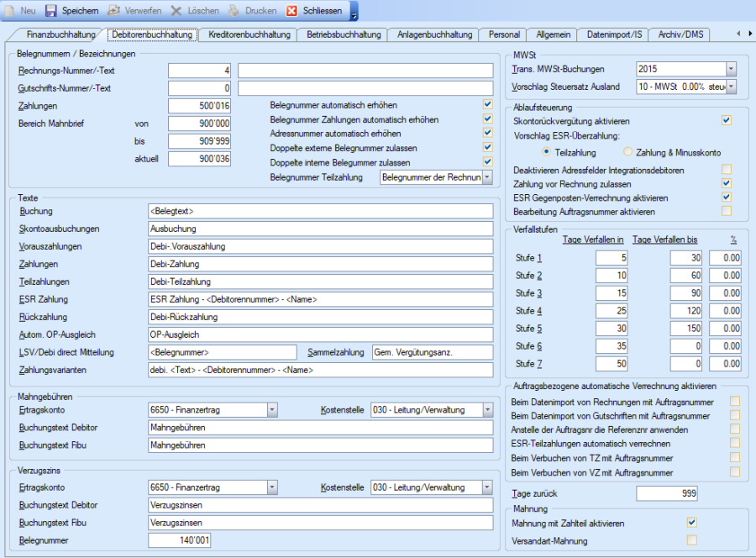The height and width of the screenshot is (558, 756).
Task: Open the toolbar overflow arrow
Action: [354, 13]
